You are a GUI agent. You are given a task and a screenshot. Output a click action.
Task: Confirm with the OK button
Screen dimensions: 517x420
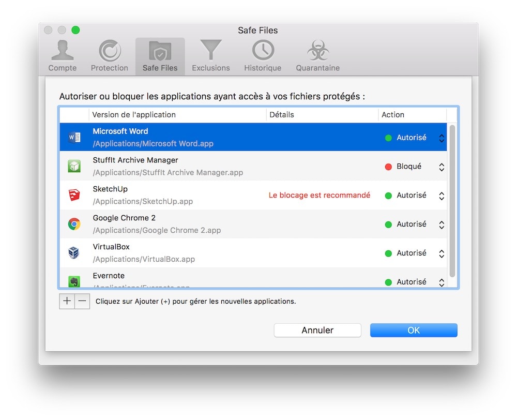coord(414,331)
